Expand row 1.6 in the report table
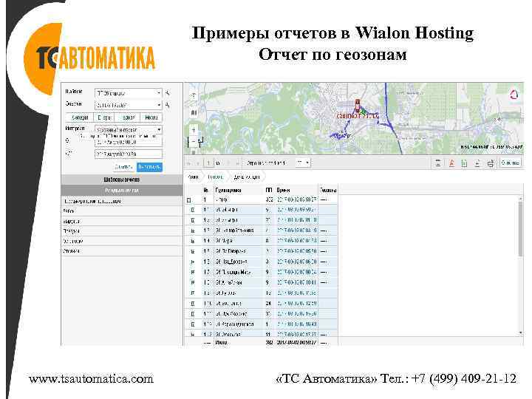Image resolution: width=532 pixels, height=399 pixels. click(x=193, y=262)
